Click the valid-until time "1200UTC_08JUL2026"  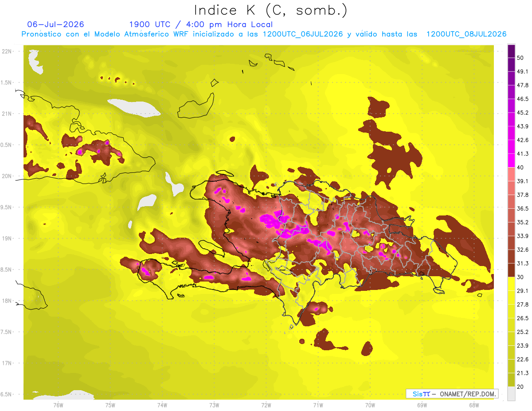pyautogui.click(x=466, y=34)
